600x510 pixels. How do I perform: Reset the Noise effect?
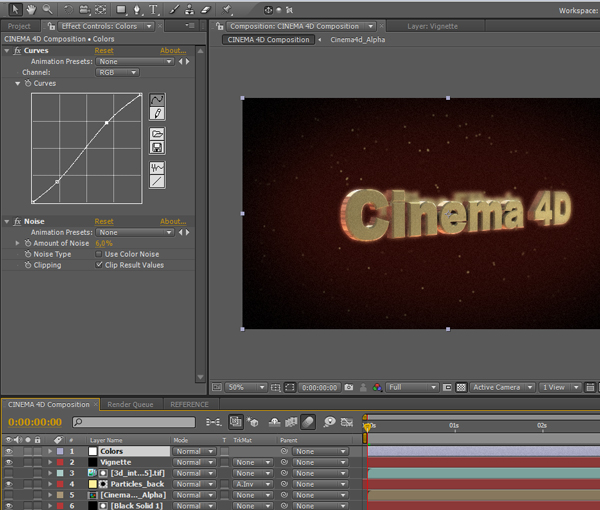click(104, 222)
